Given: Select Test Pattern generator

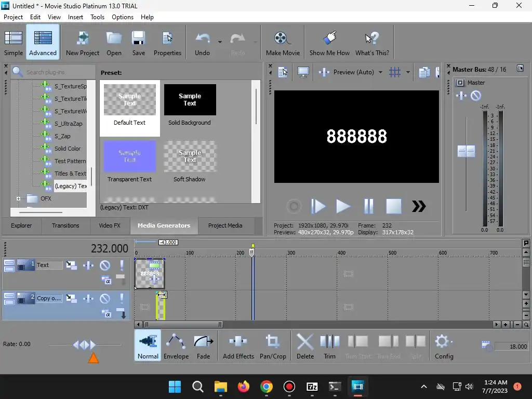Looking at the screenshot, I should [70, 161].
